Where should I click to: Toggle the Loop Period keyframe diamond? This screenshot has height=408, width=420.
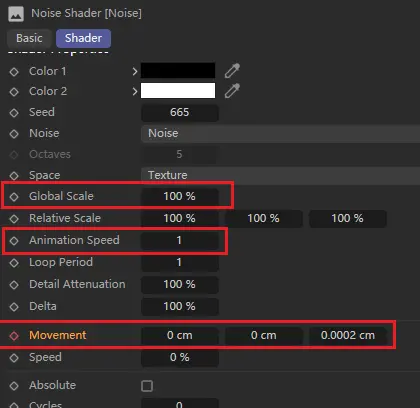(14, 263)
